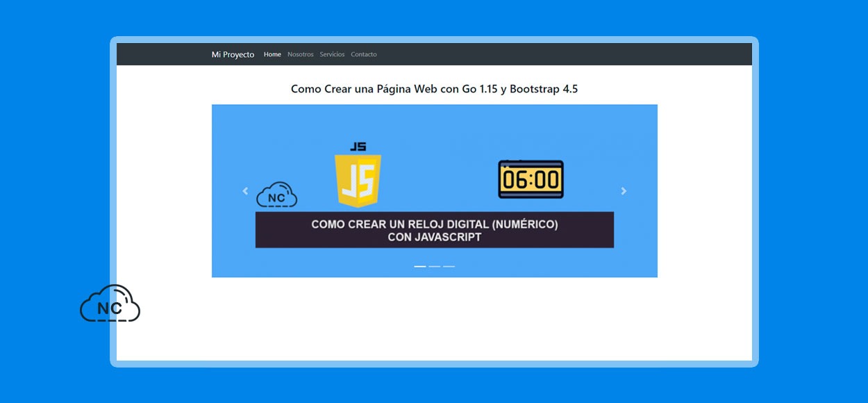Jump to the third carousel indicator

coord(449,266)
